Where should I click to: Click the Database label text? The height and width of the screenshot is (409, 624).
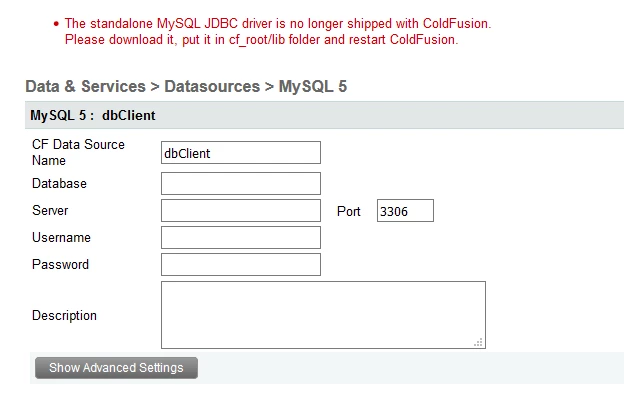[59, 183]
